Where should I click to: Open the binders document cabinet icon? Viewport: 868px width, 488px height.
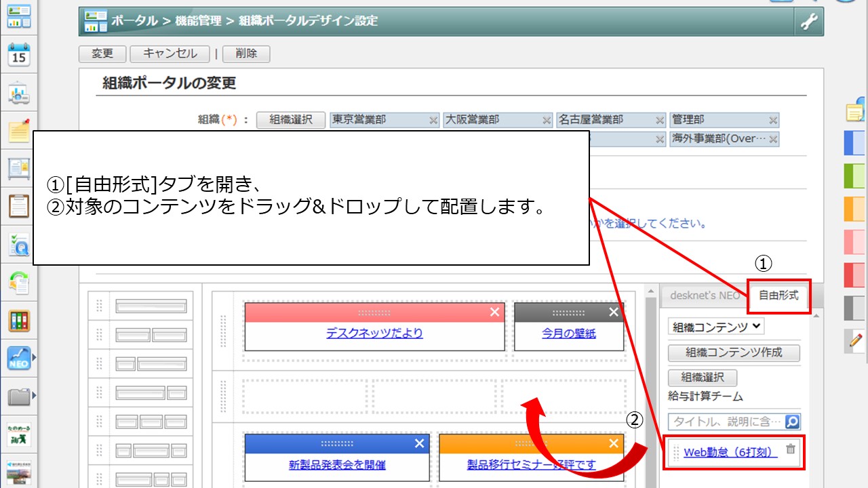pos(18,320)
